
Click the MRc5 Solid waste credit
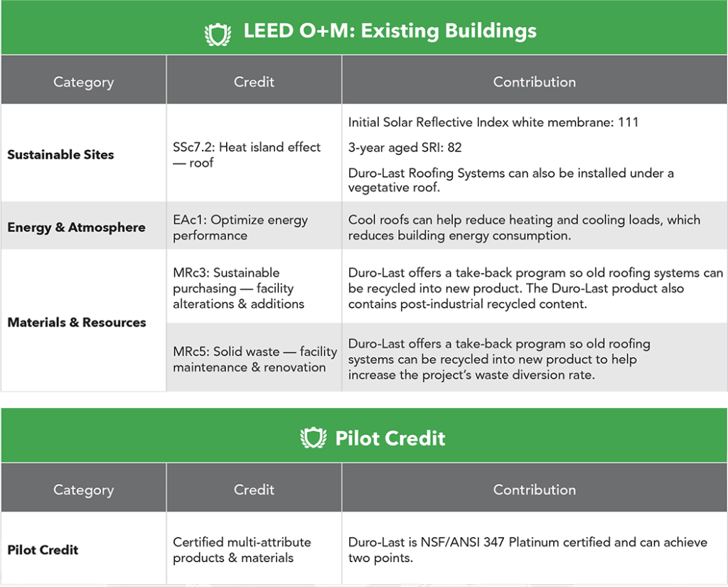tap(254, 359)
